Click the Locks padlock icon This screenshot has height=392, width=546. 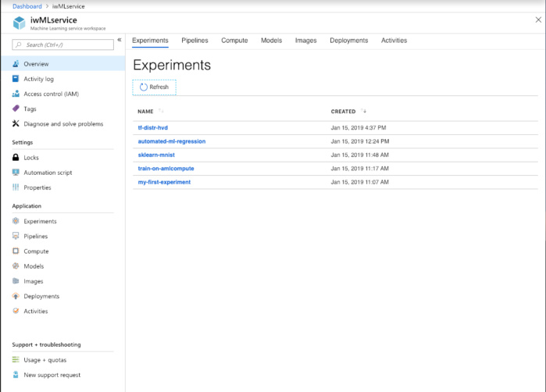tap(16, 158)
